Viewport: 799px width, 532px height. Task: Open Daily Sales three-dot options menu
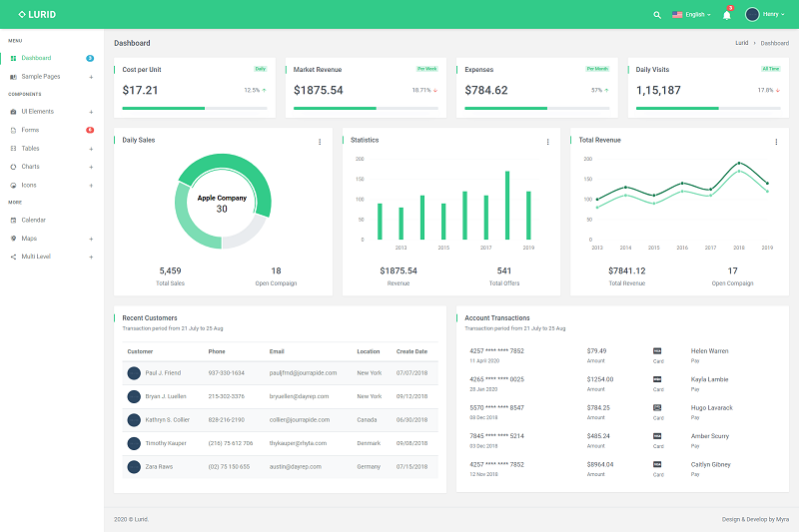(x=320, y=142)
